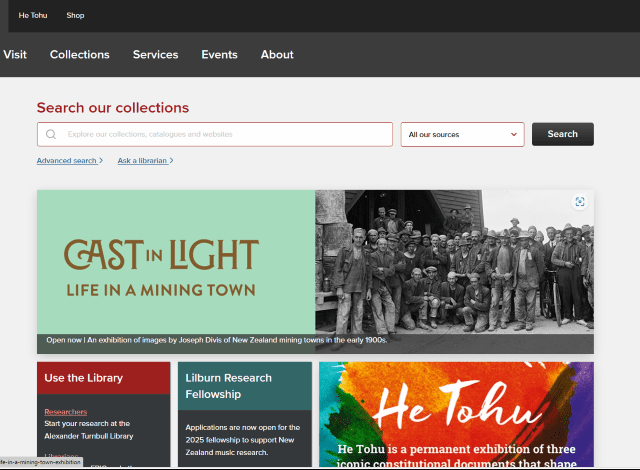Open the Services menu
640x470 pixels.
[x=156, y=54]
